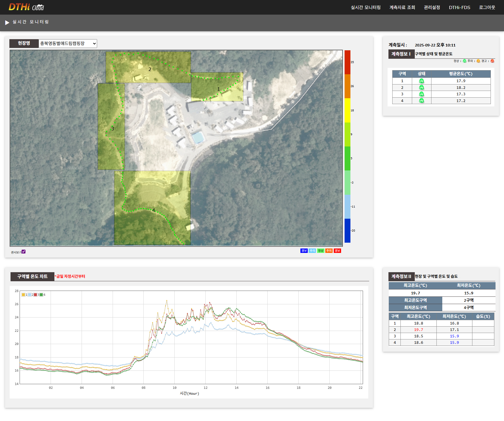Click the orange 주의 legend status icon
The width and height of the screenshot is (504, 421).
click(x=478, y=61)
